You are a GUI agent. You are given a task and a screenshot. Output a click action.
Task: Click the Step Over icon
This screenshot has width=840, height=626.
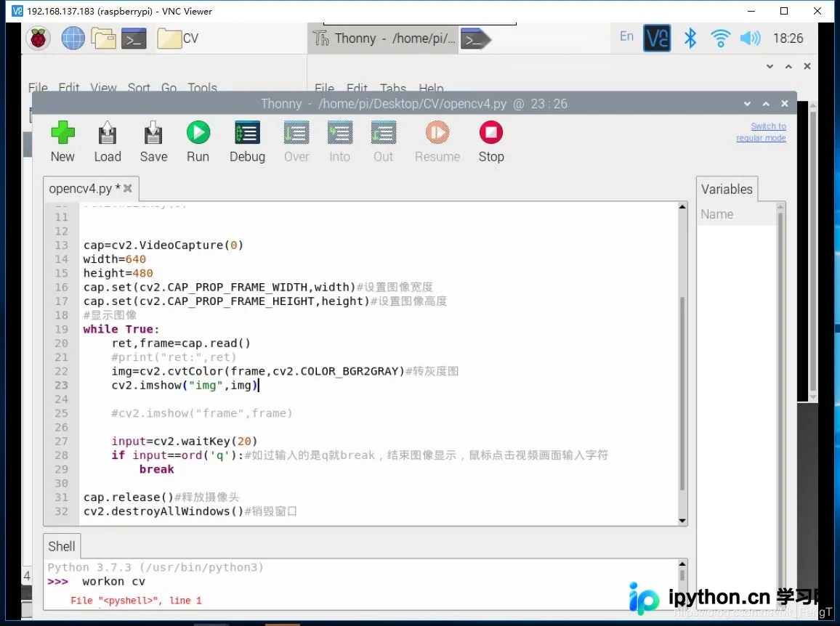click(296, 133)
